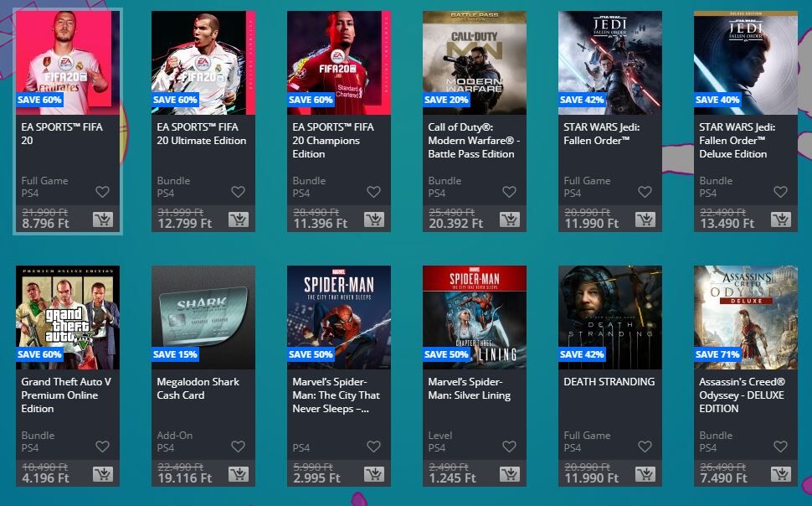Screen dimensions: 812x506
Task: Toggle wishlist heart for Grand Theft Auto V
Action: pyautogui.click(x=102, y=447)
